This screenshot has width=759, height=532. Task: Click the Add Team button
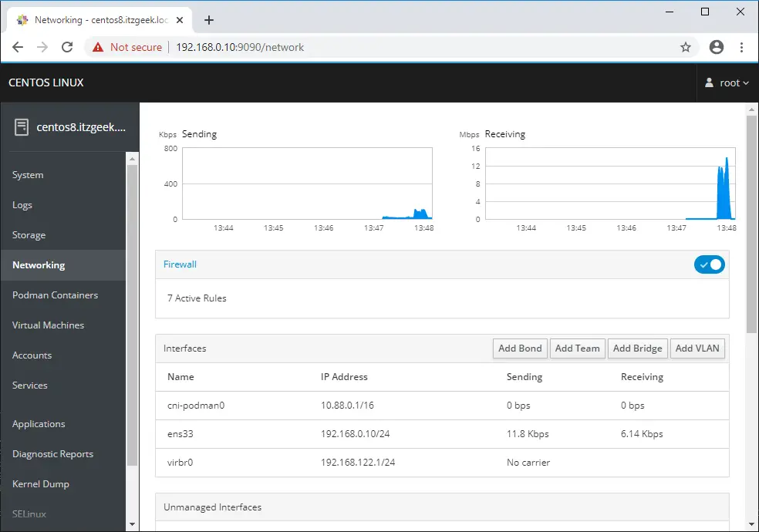pos(577,348)
